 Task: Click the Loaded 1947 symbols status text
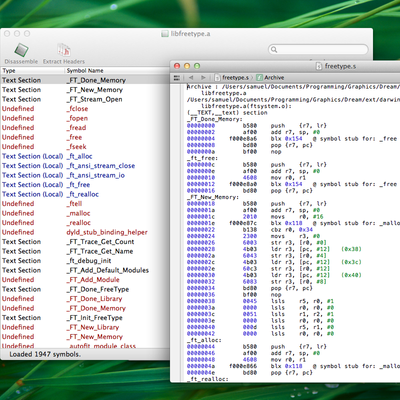tap(45, 354)
